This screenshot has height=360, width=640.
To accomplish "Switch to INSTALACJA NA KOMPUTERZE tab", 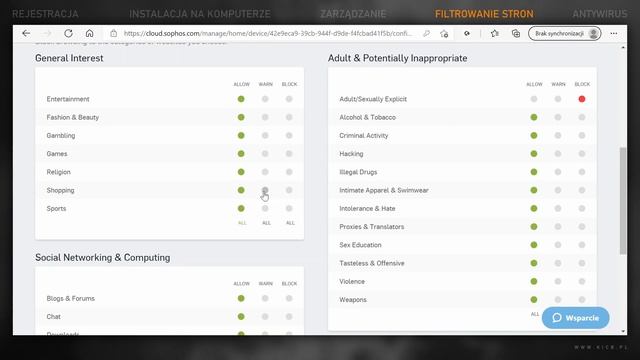I will tap(200, 14).
